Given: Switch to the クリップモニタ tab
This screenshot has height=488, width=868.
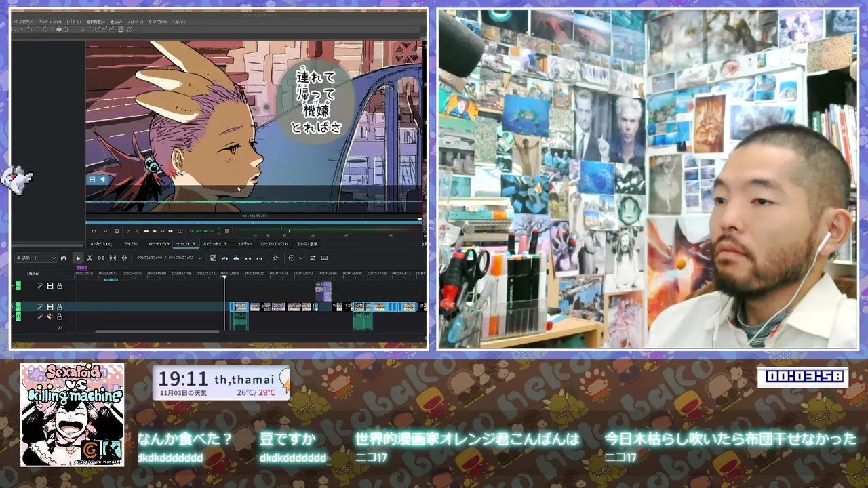Looking at the screenshot, I should tap(186, 244).
